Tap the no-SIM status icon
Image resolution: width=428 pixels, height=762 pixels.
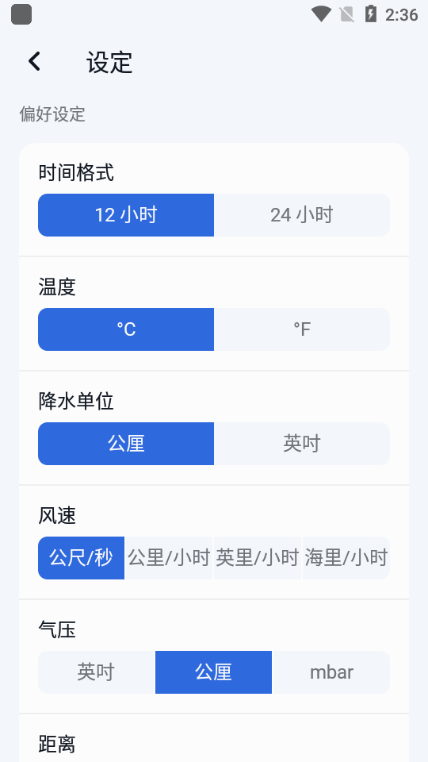tap(347, 14)
